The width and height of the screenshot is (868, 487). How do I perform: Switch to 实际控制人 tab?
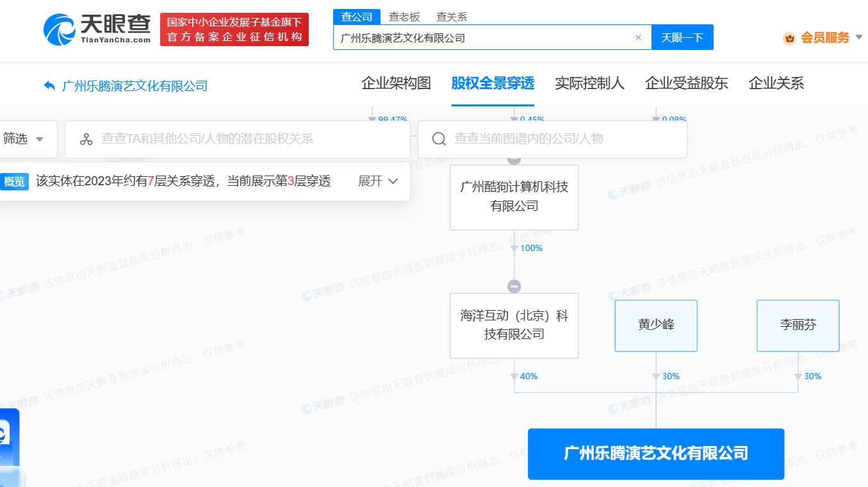coord(589,83)
